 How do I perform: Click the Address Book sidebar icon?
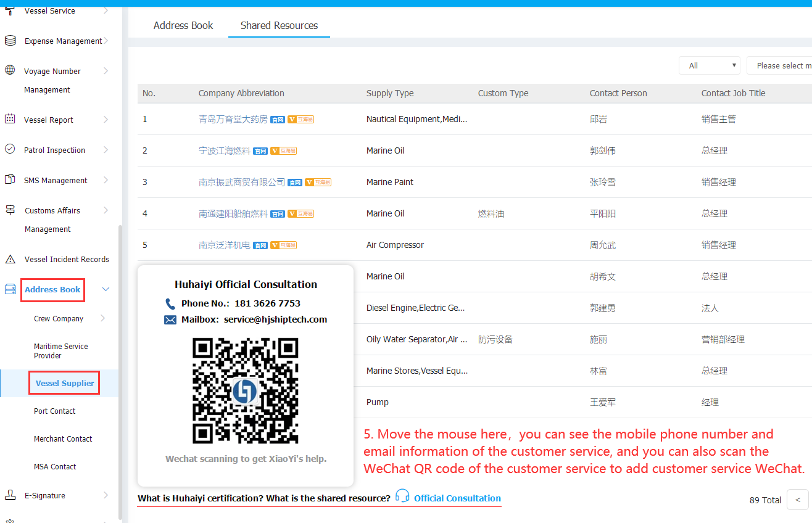tap(10, 289)
